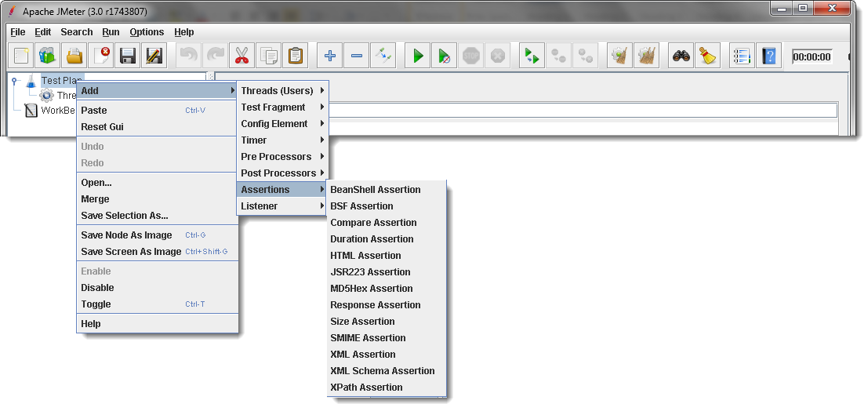Expand the Test Fragment submenu
The image size is (868, 404).
pyautogui.click(x=283, y=107)
